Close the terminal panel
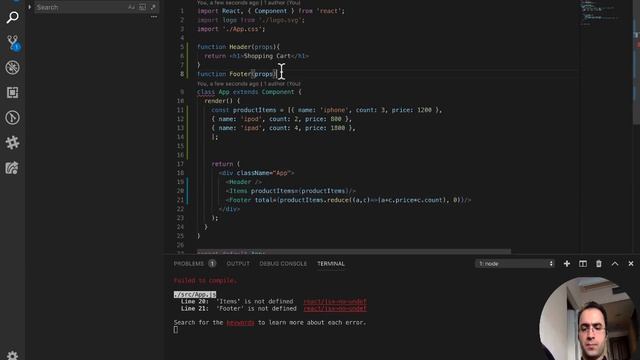 631,264
